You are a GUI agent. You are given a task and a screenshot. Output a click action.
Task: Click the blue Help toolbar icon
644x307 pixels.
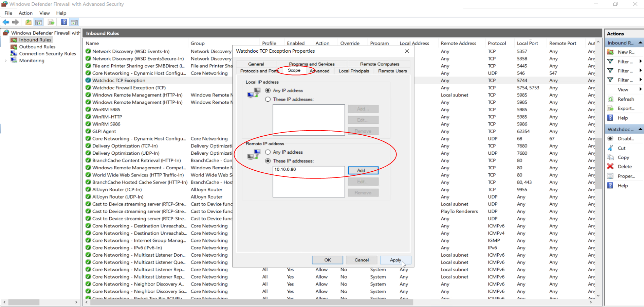64,22
